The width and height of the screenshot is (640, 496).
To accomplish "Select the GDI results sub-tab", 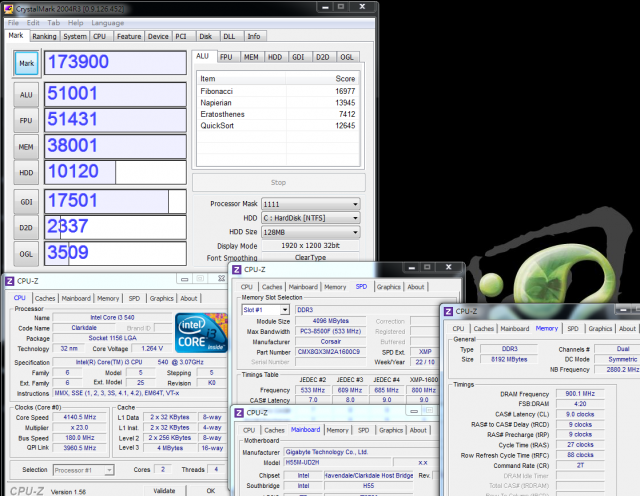I will (298, 57).
